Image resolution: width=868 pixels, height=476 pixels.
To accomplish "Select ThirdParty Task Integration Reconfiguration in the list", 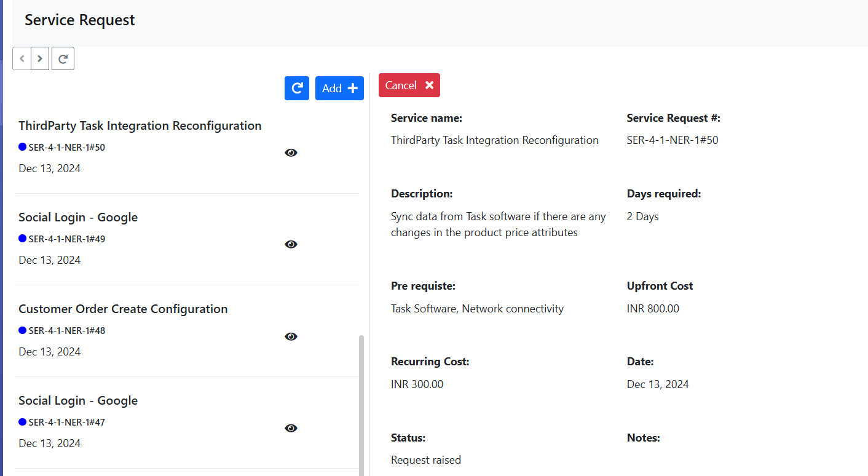I will [x=140, y=125].
